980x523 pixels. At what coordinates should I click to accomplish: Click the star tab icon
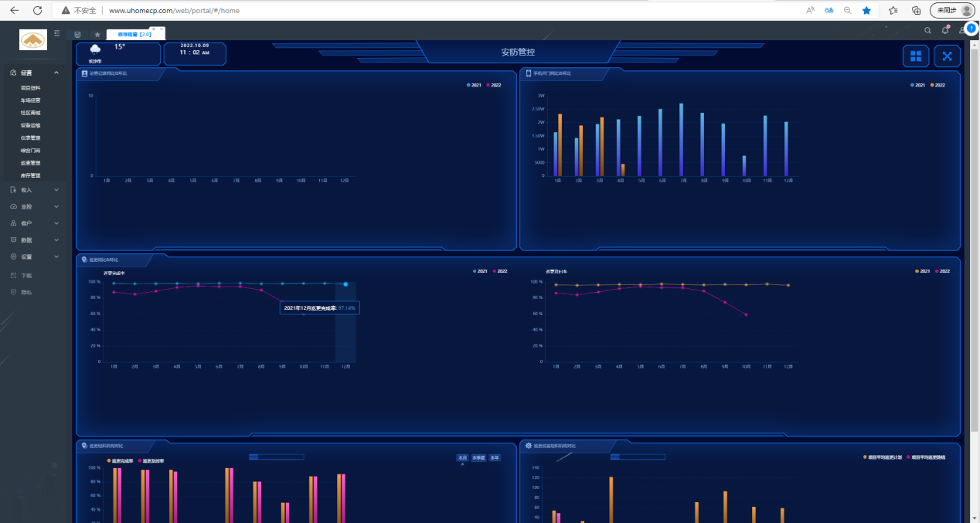(97, 34)
